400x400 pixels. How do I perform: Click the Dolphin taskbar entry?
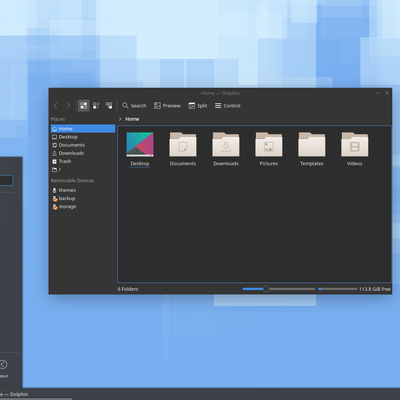35,394
